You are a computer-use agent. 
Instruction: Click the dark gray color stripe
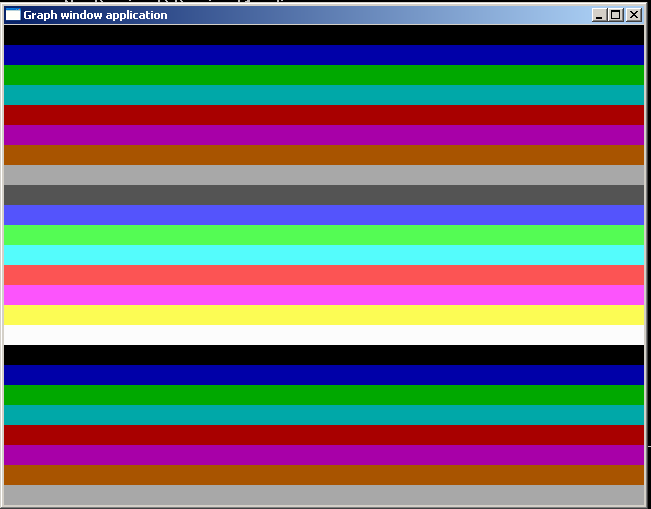pos(324,195)
